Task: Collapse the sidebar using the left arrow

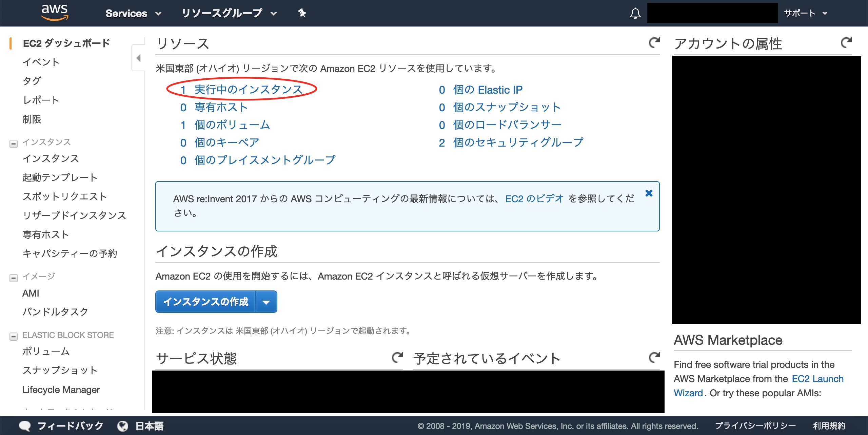Action: [x=138, y=58]
